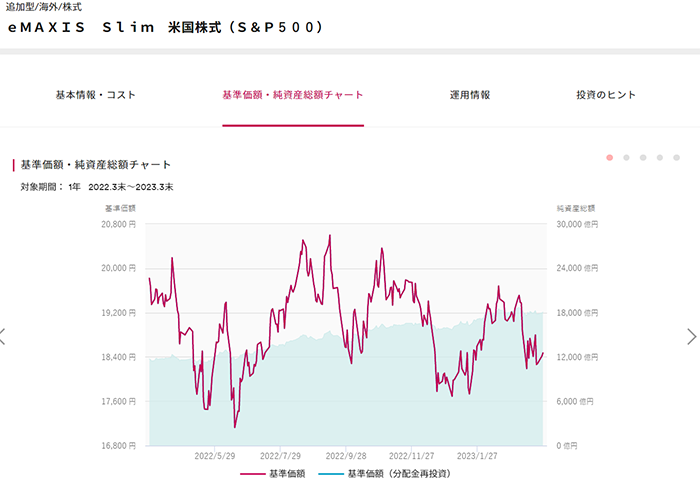Select the third carousel dot

(x=643, y=158)
